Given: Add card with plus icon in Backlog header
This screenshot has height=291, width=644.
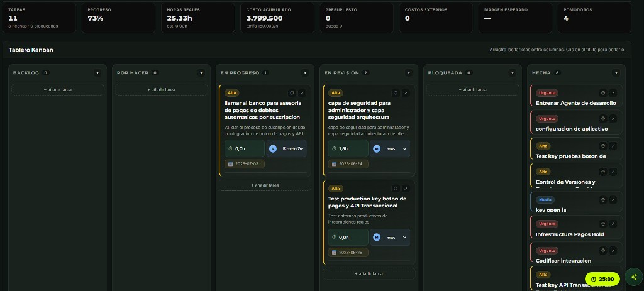Looking at the screenshot, I should 97,73.
